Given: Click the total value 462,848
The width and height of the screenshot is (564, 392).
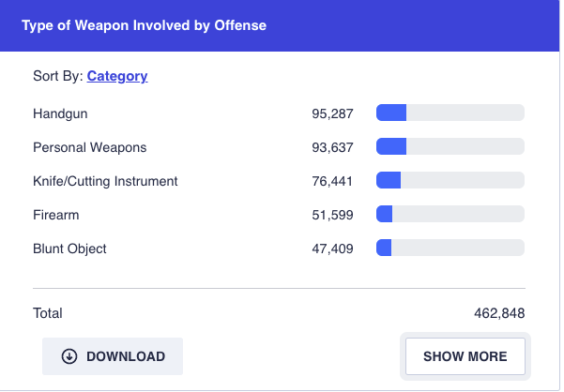Looking at the screenshot, I should coord(499,313).
